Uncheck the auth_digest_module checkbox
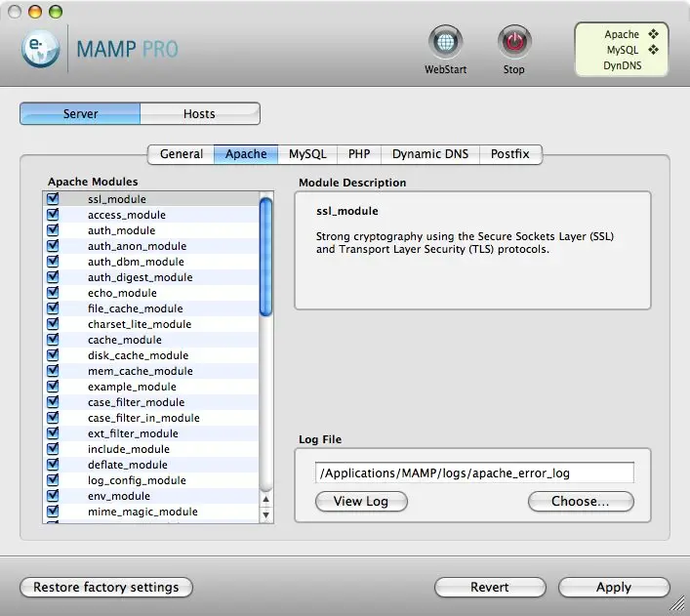The width and height of the screenshot is (690, 616). point(53,277)
